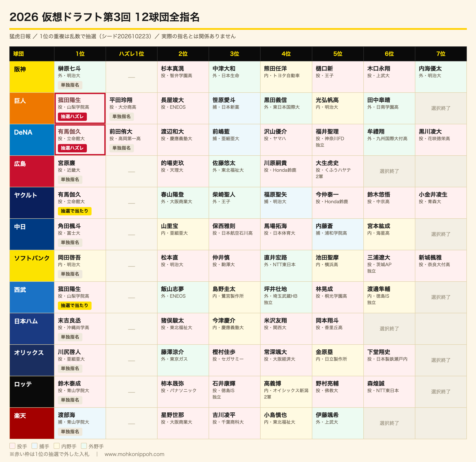This screenshot has height=462, width=476.
Task: Click 選択終了 cell in 広島 row
Action: [389, 171]
